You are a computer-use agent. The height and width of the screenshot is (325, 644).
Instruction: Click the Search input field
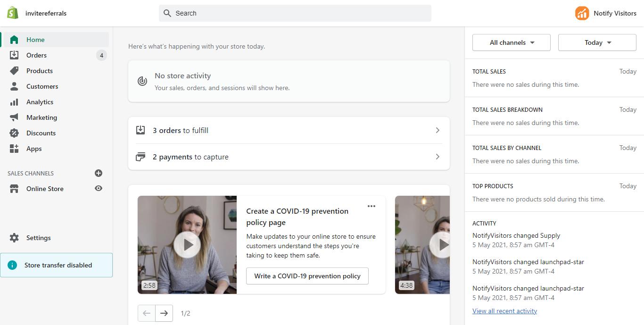click(295, 13)
